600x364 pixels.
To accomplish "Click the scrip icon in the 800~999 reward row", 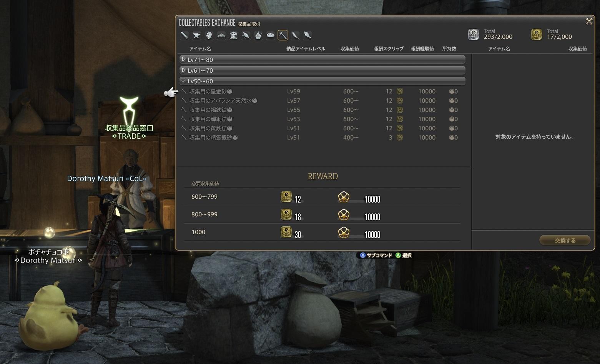I will pos(286,214).
